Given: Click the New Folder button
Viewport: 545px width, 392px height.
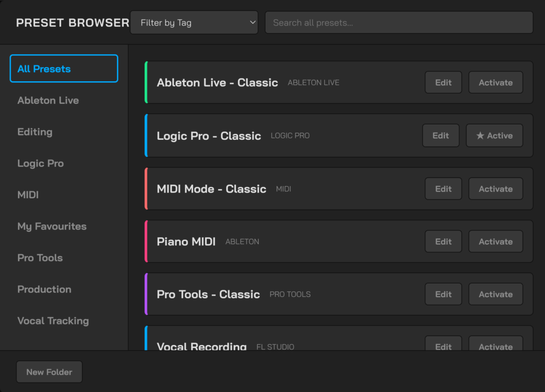Looking at the screenshot, I should [49, 372].
